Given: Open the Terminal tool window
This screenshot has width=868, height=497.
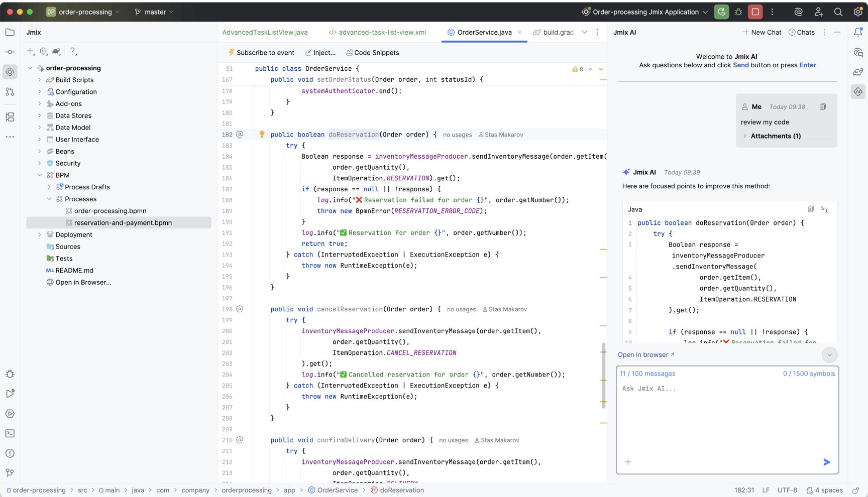Looking at the screenshot, I should tap(10, 433).
